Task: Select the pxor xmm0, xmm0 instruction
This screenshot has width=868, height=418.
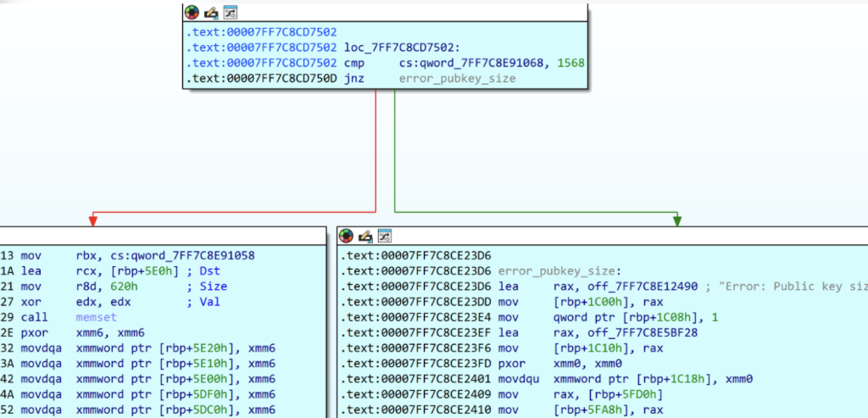Action: [x=481, y=364]
